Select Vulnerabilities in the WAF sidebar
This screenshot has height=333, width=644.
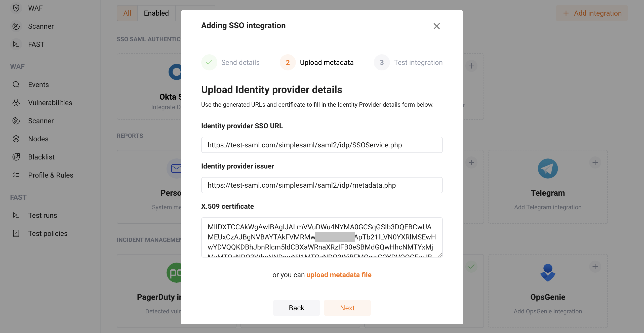(x=50, y=103)
